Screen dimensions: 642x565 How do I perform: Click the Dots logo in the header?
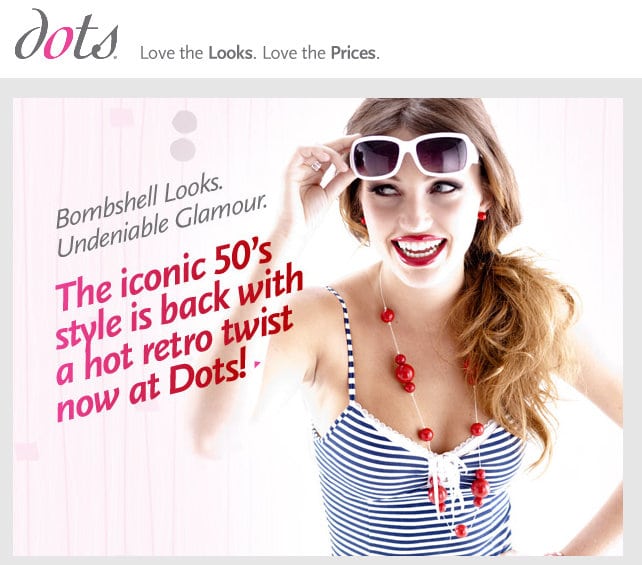(66, 34)
